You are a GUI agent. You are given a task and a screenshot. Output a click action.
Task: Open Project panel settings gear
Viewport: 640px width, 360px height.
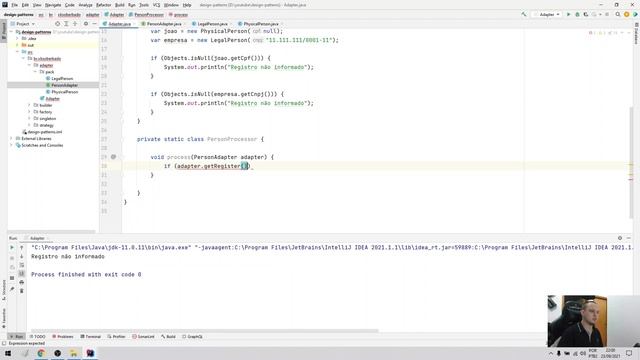click(86, 24)
